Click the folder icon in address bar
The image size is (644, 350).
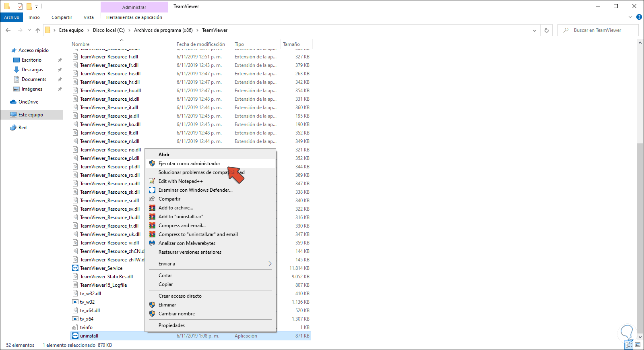point(47,30)
